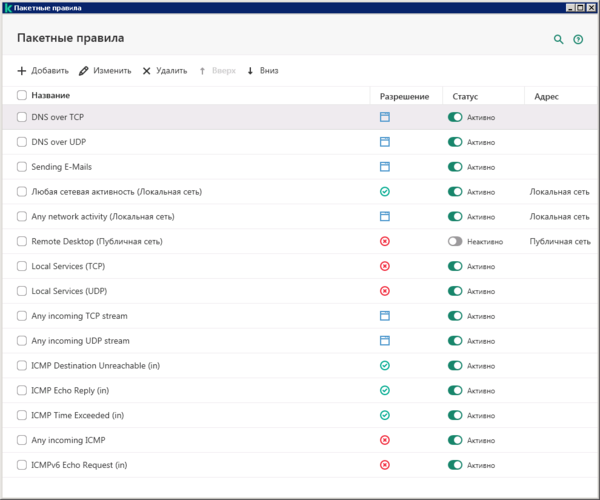This screenshot has height=500, width=600.
Task: Click the Изменить (Edit) button
Action: pyautogui.click(x=105, y=71)
